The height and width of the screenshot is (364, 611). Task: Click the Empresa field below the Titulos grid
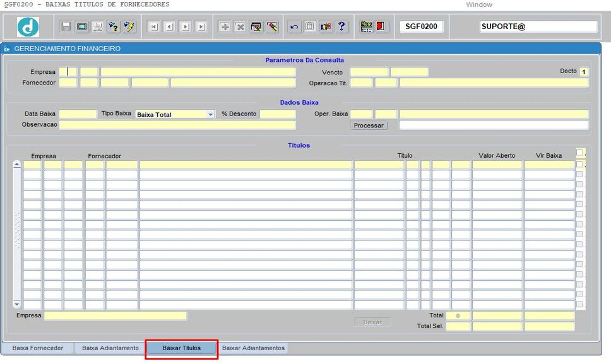(116, 315)
